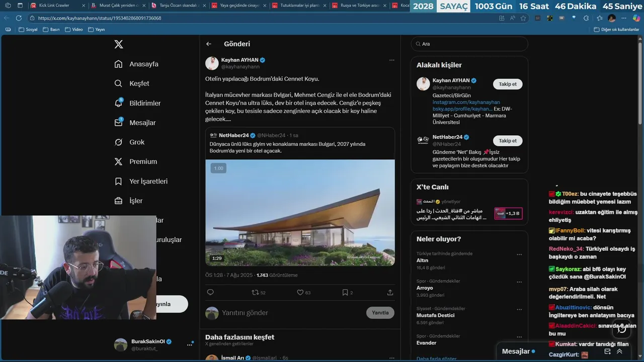Click Daha fazla göster link
The width and height of the screenshot is (644, 362).
pos(436,358)
